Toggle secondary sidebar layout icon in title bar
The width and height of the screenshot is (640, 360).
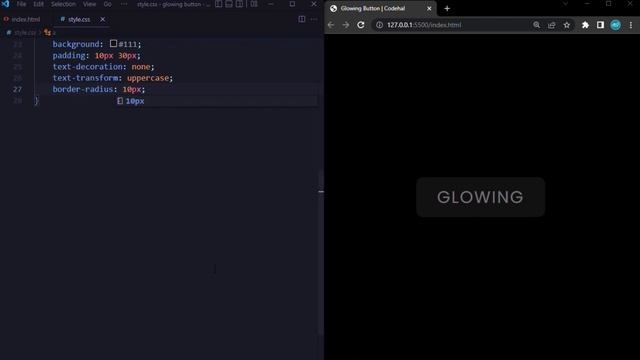click(x=240, y=4)
